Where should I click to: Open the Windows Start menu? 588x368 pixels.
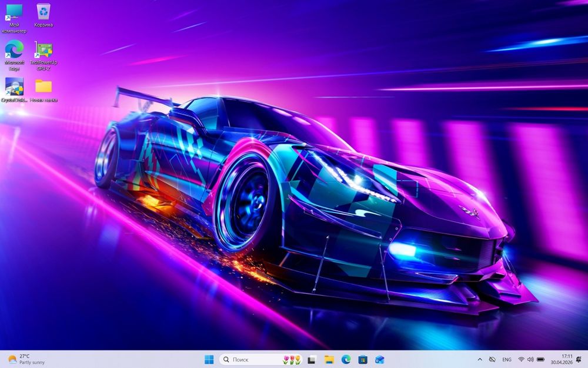pyautogui.click(x=209, y=359)
